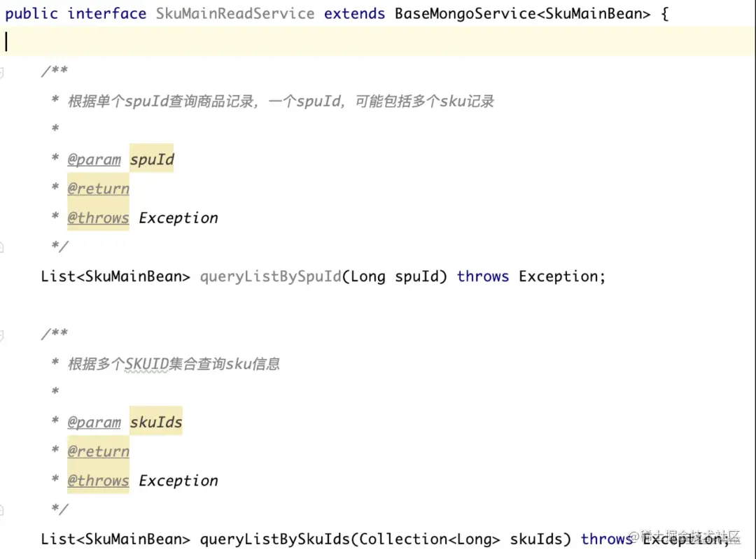Click 'Exception' after first @throws tag
This screenshot has height=559, width=756.
(178, 218)
